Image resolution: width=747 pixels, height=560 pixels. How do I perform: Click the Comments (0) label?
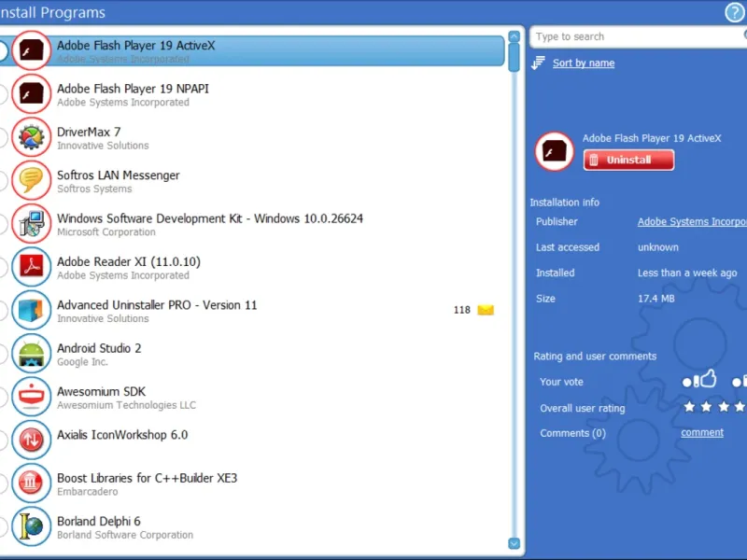tap(572, 433)
